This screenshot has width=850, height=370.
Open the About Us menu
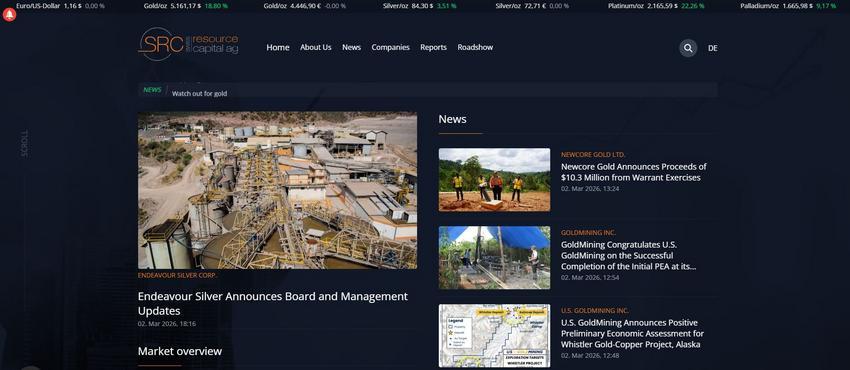315,48
